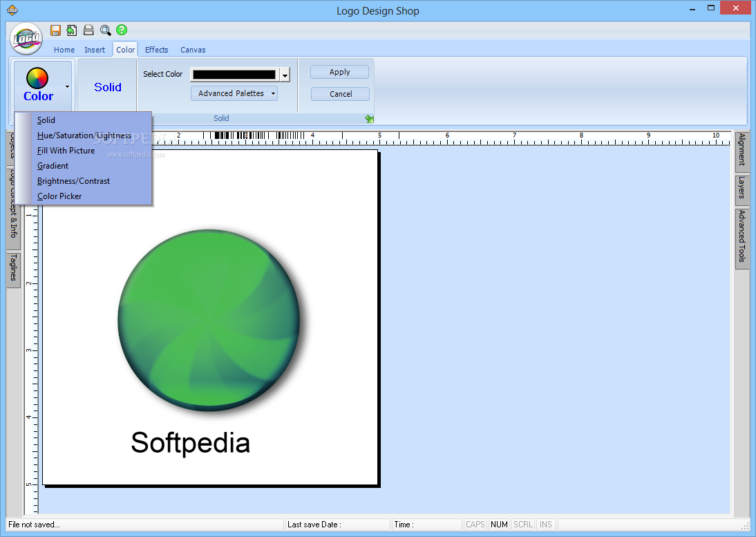Open the round Logo application button

pyautogui.click(x=26, y=39)
